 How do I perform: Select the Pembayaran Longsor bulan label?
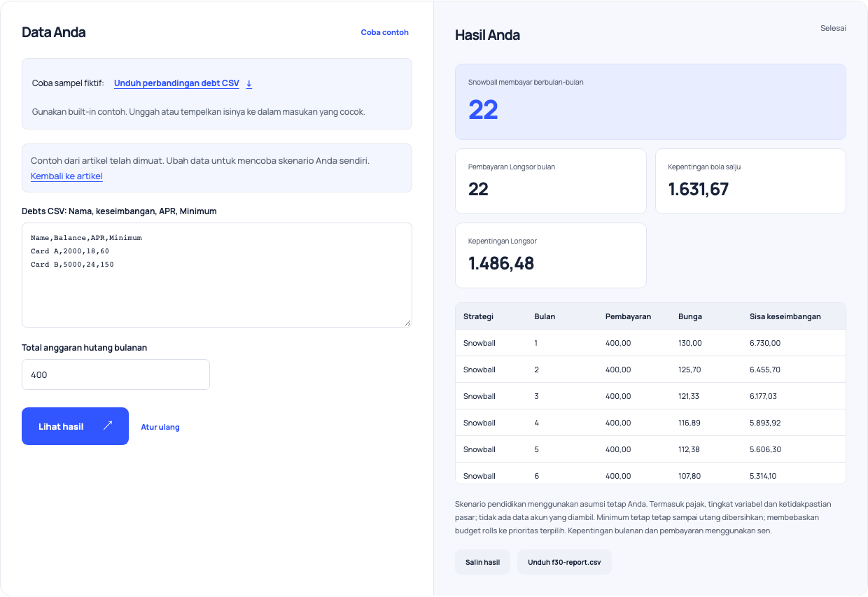click(512, 167)
